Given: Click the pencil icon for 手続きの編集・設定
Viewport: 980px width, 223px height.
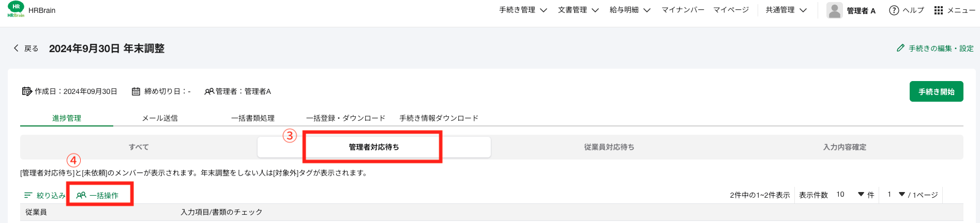Looking at the screenshot, I should 900,48.
